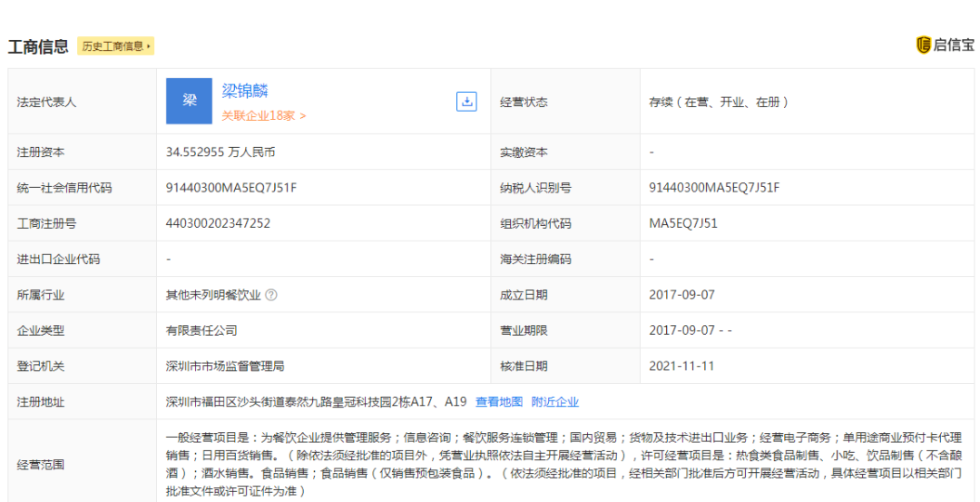Click the approval date 2021-11-11
980x502 pixels.
(x=681, y=366)
